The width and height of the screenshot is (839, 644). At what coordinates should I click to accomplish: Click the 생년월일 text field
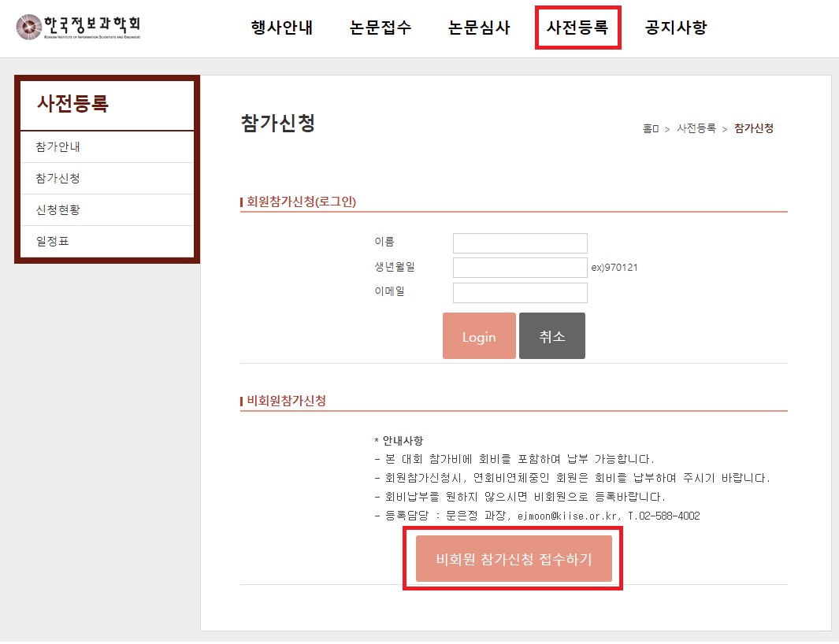click(520, 268)
